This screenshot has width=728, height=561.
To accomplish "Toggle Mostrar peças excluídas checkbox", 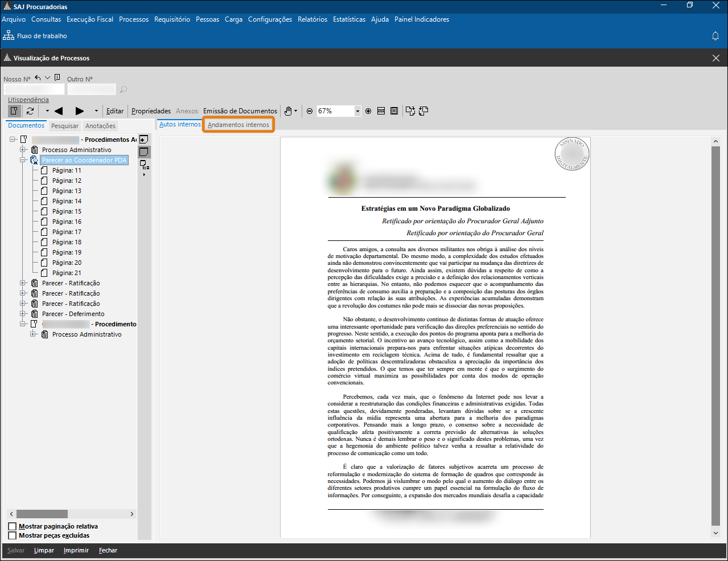I will pos(12,535).
